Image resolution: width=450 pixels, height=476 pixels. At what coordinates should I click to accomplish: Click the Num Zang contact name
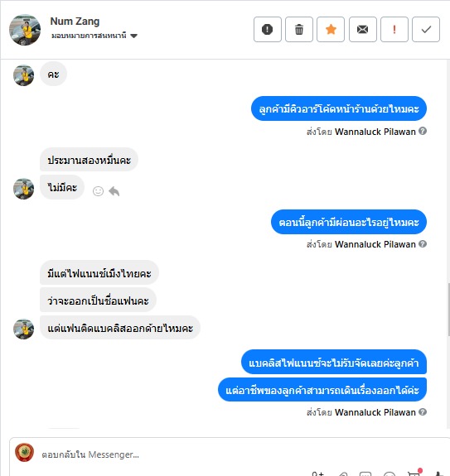pos(75,22)
